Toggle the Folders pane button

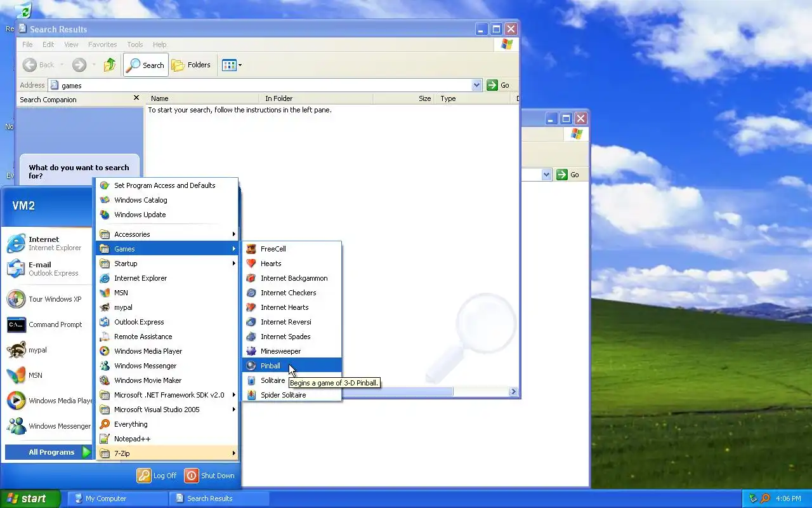(x=192, y=65)
